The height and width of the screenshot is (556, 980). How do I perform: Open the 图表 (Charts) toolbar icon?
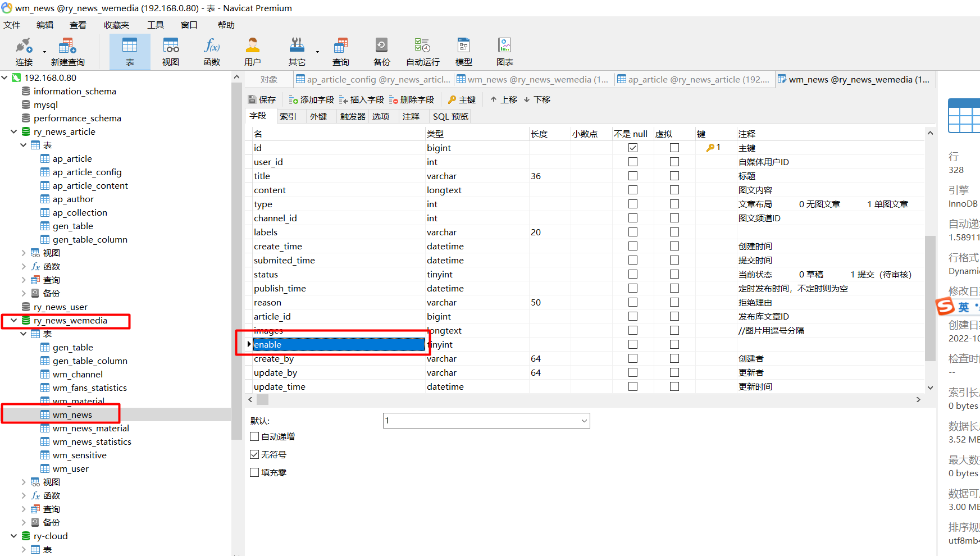504,51
